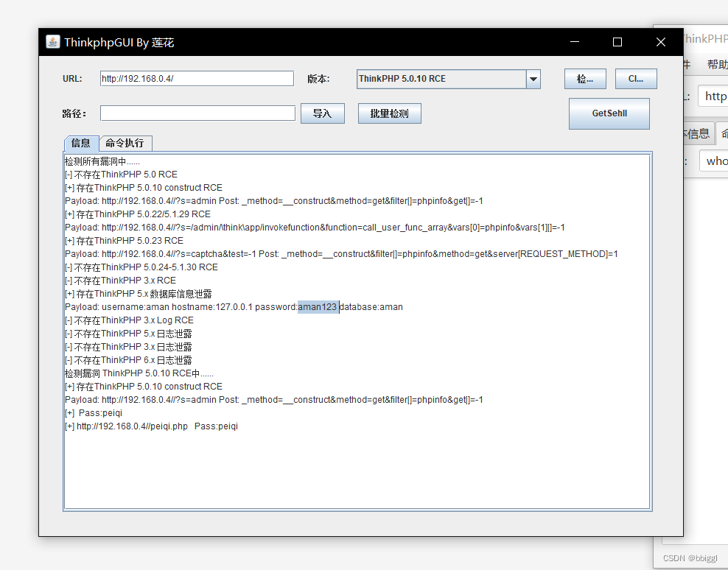The height and width of the screenshot is (570, 728).
Task: Click the captcha payload line
Action: click(341, 254)
